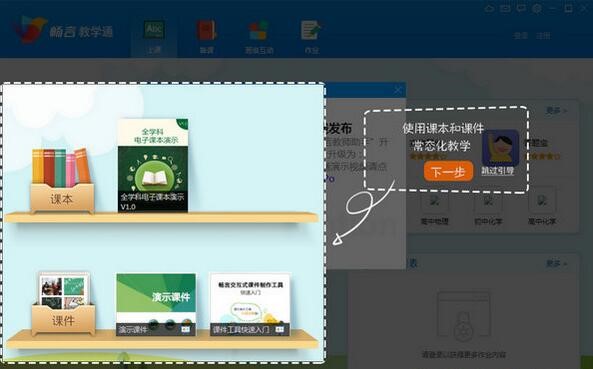The width and height of the screenshot is (593, 369).
Task: Select the rightmost 高中化学 subject icon
Action: click(542, 206)
